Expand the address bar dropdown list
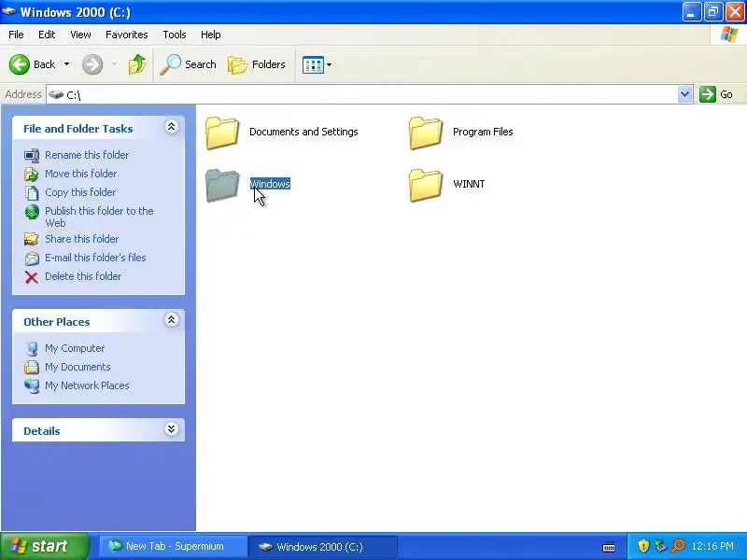 pyautogui.click(x=684, y=94)
